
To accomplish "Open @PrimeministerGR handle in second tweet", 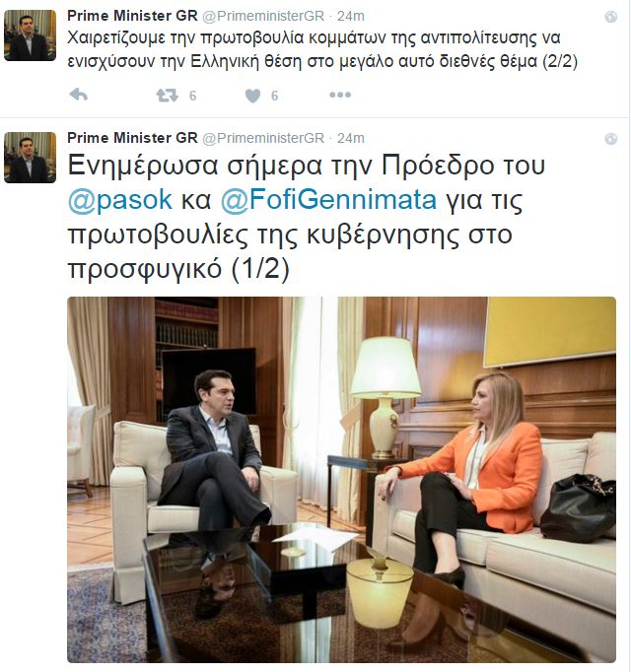I will point(263,138).
